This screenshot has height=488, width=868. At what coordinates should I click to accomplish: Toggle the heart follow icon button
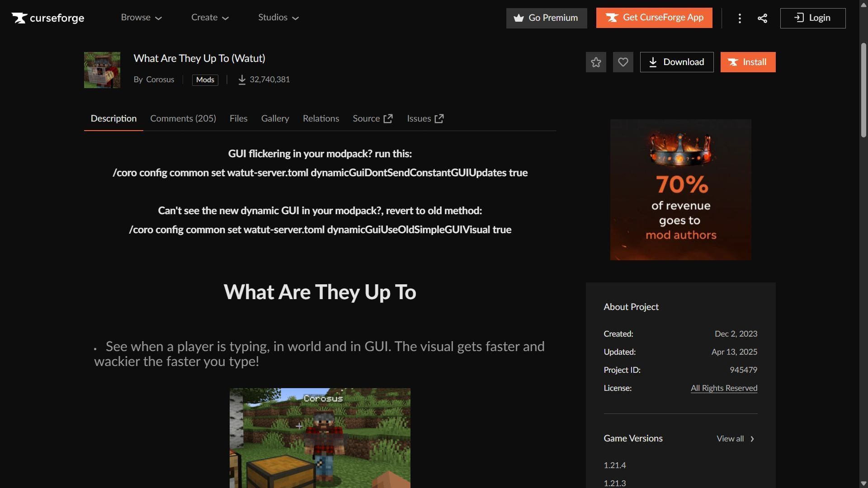coord(623,62)
